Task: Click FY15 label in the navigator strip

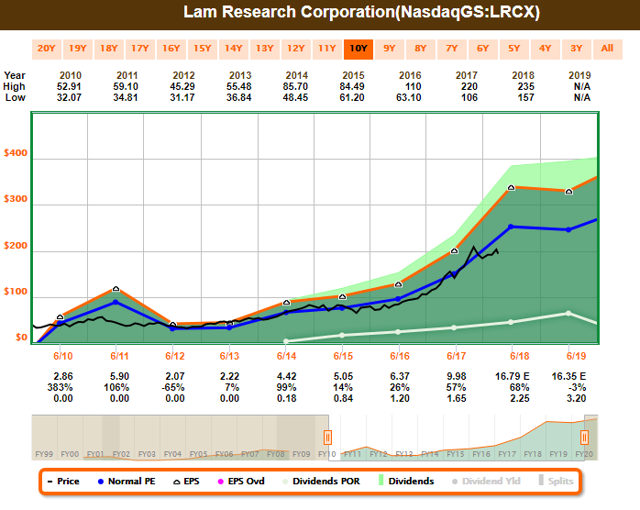Action: pyautogui.click(x=456, y=454)
